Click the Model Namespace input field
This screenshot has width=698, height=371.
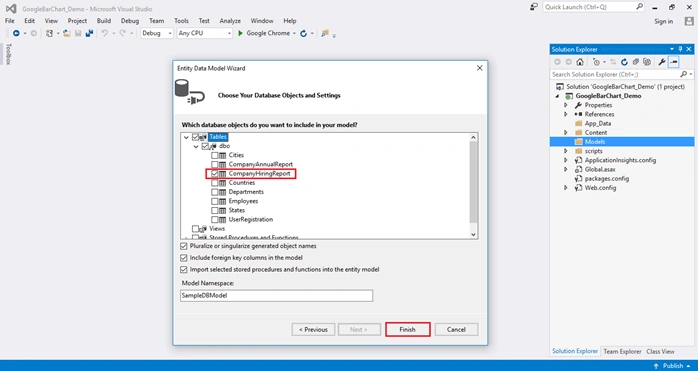pos(276,296)
